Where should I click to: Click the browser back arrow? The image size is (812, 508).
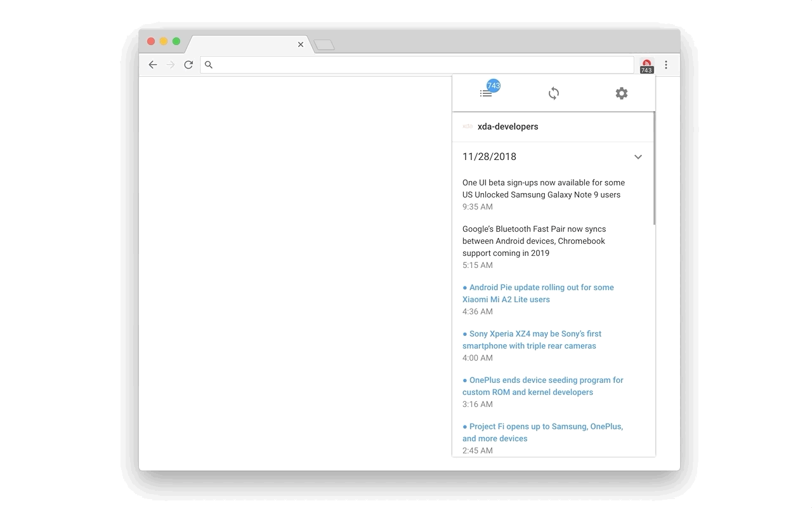pyautogui.click(x=153, y=65)
